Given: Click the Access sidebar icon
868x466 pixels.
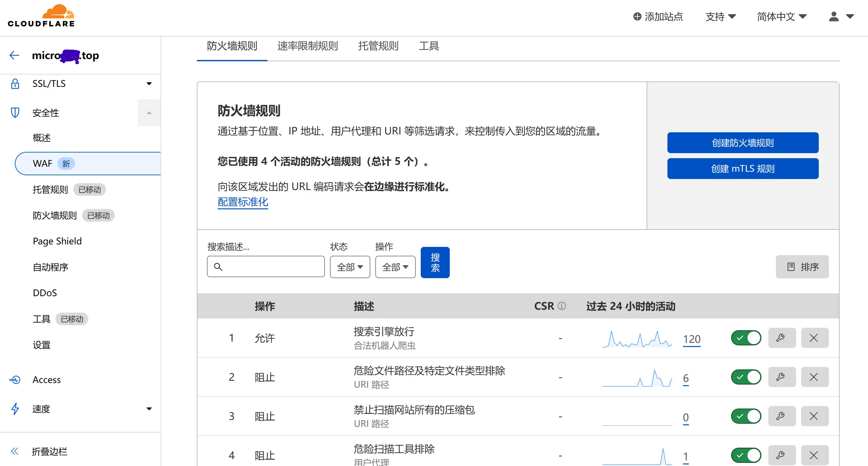Looking at the screenshot, I should [15, 380].
